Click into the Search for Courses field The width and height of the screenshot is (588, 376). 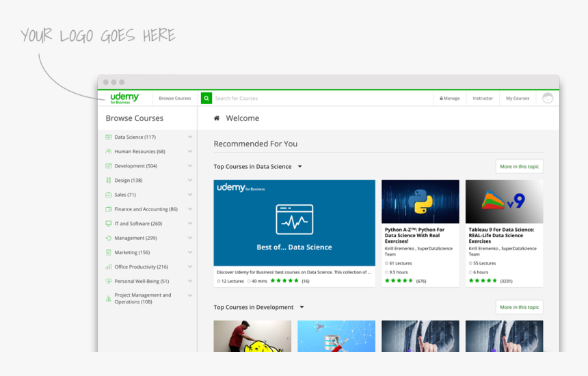click(323, 98)
